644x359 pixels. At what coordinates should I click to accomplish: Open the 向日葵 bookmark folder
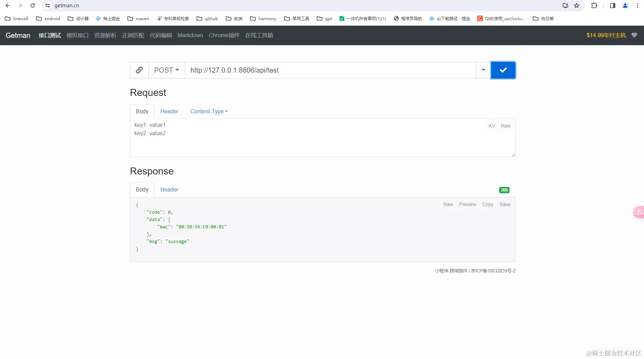[543, 18]
